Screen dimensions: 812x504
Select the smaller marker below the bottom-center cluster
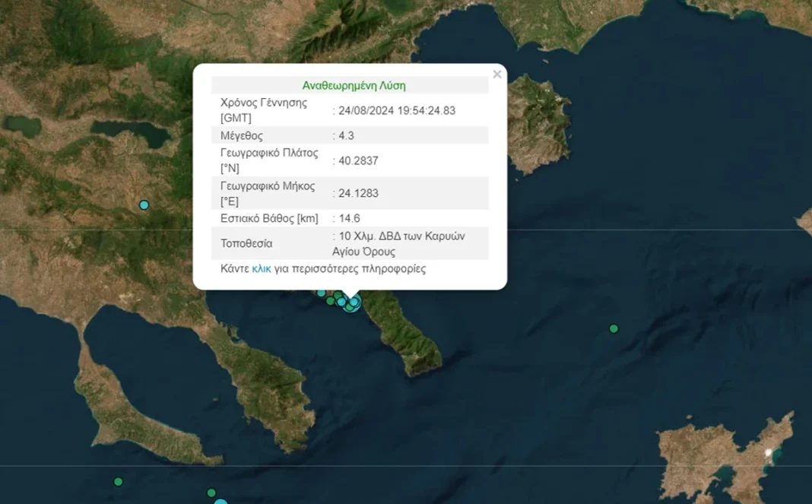pyautogui.click(x=211, y=493)
